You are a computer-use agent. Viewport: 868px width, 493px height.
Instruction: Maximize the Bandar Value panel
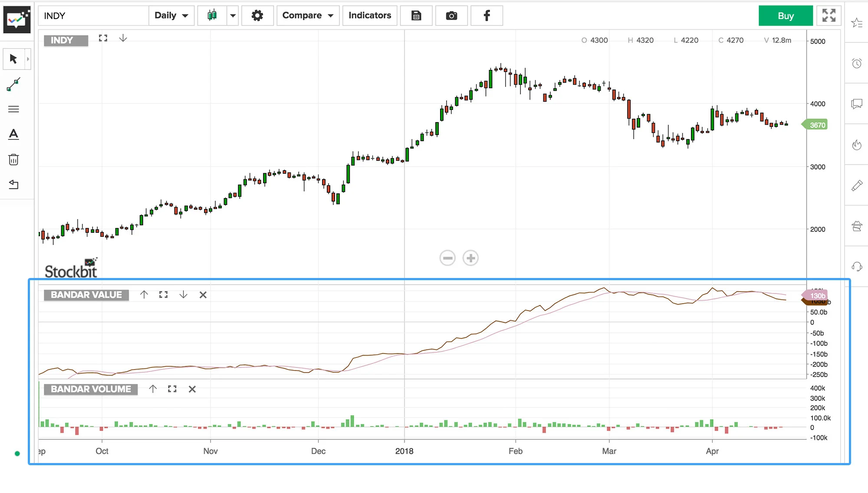(x=163, y=295)
